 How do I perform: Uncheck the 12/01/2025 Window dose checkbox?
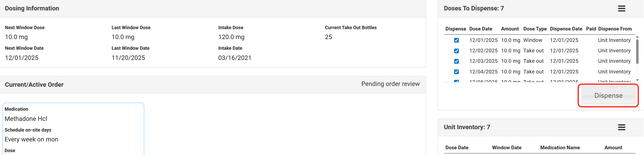(x=456, y=40)
